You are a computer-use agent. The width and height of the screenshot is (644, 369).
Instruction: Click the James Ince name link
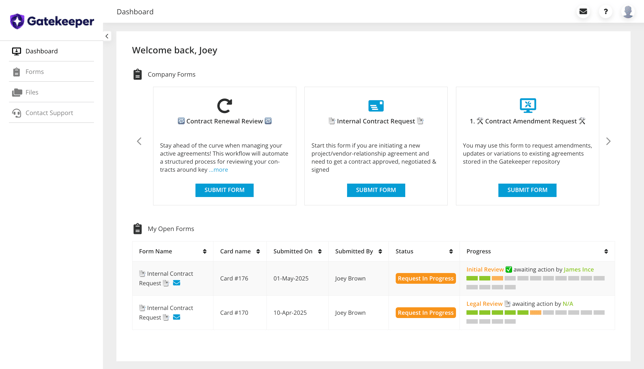pos(579,270)
